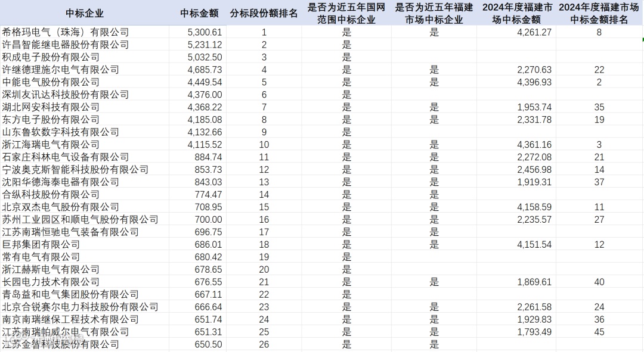Image resolution: width=644 pixels, height=352 pixels.
Task: Select Fujian amount cell 4,261.27
Action: pyautogui.click(x=516, y=32)
